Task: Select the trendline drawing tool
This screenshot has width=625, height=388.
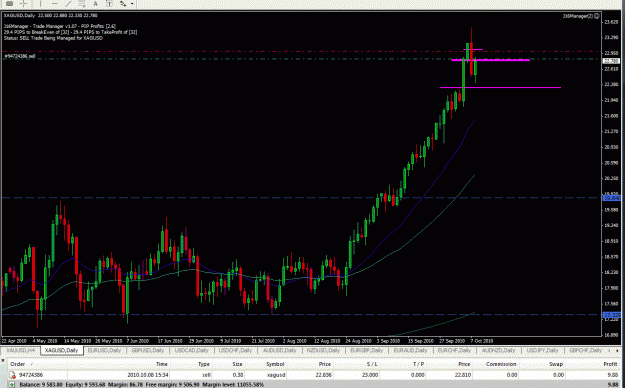Action: coord(68,4)
